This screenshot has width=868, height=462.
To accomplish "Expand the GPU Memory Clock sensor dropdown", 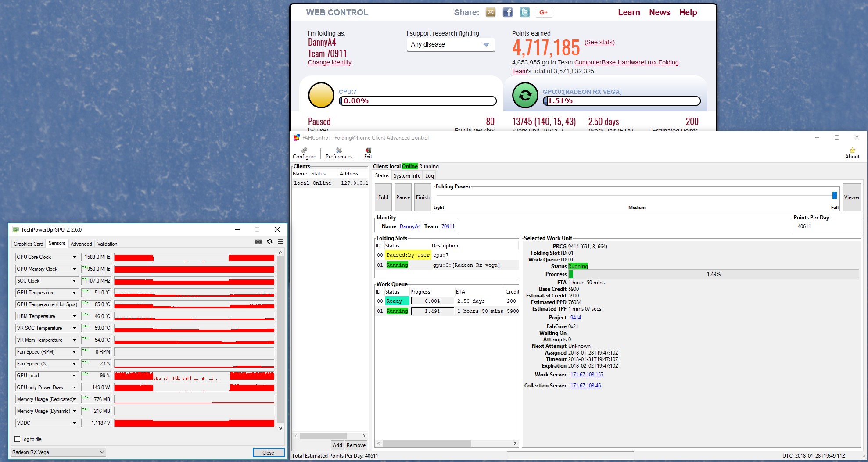I will click(x=74, y=269).
